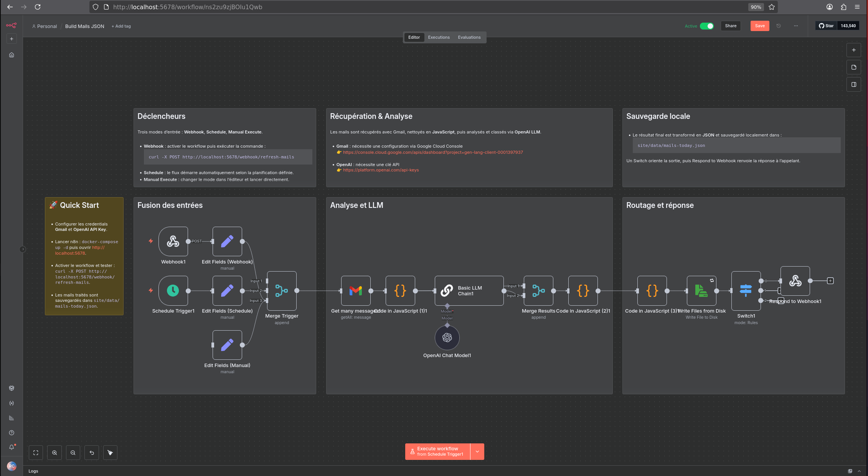
Task: Open the Switch1 node
Action: (x=746, y=290)
